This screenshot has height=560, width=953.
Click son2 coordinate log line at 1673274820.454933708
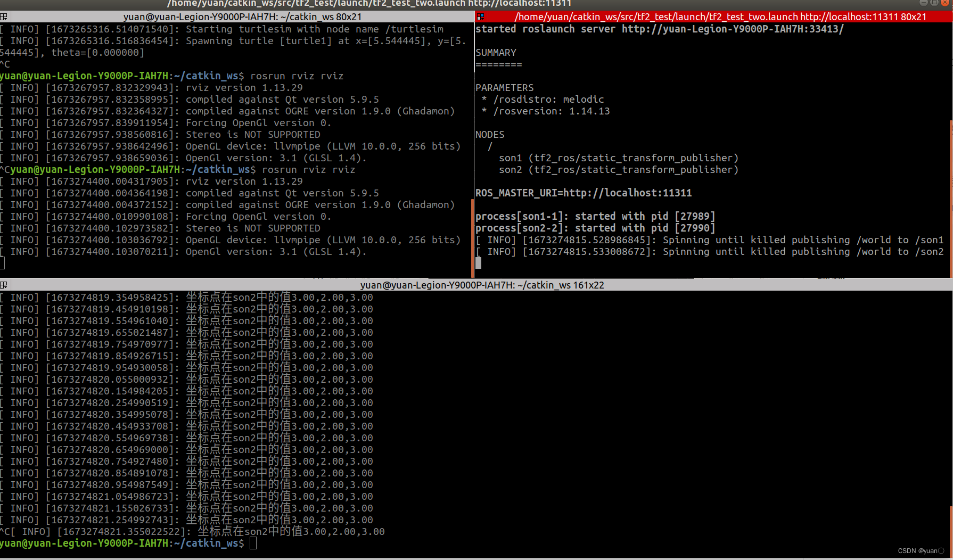coord(186,426)
